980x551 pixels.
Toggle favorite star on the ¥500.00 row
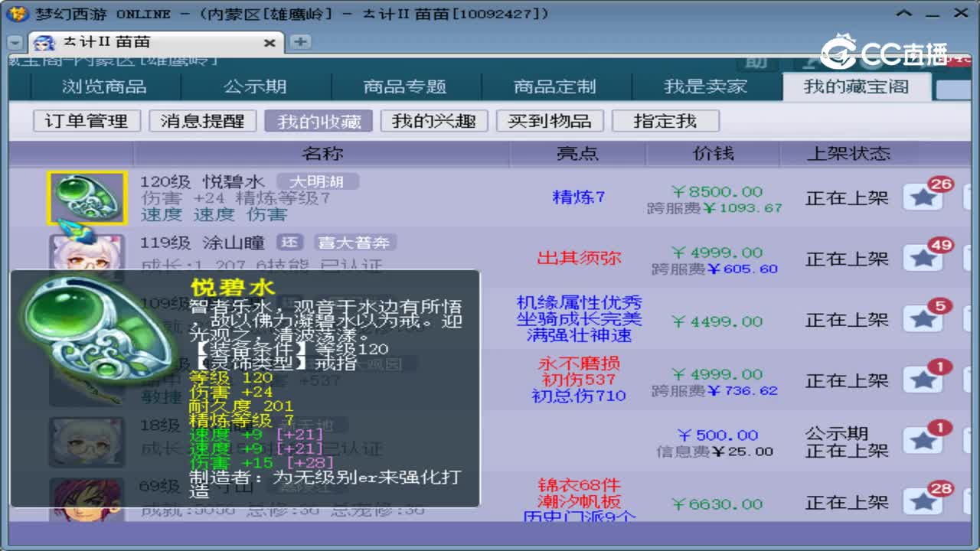923,441
